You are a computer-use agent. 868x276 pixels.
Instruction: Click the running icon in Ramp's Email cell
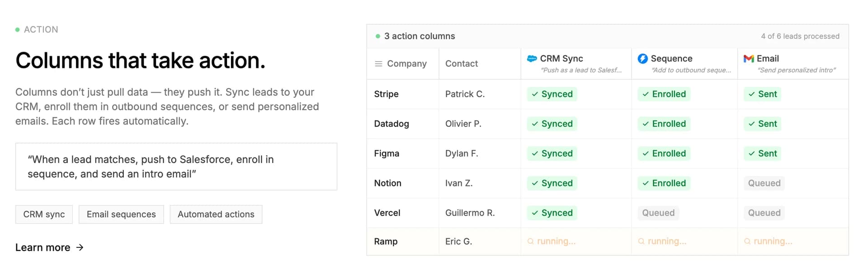[x=747, y=242]
